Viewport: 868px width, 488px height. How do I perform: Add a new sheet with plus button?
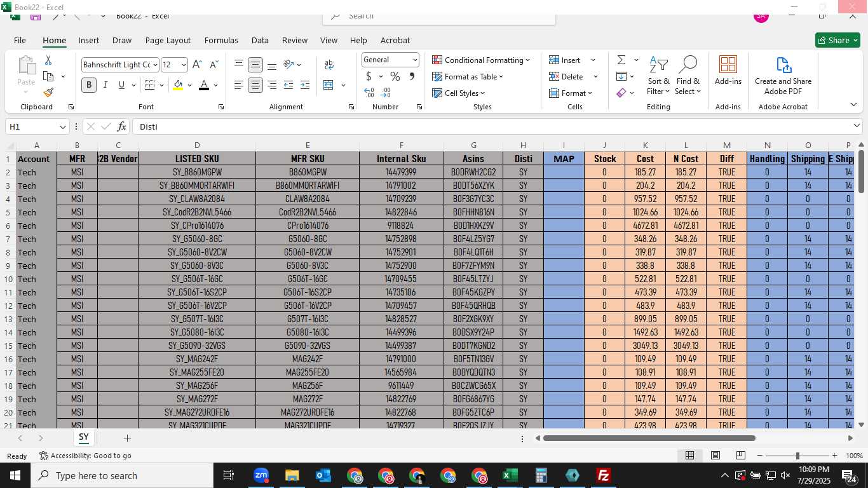coord(127,438)
